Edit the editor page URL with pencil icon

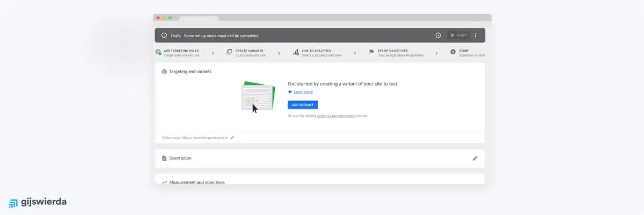[232, 138]
